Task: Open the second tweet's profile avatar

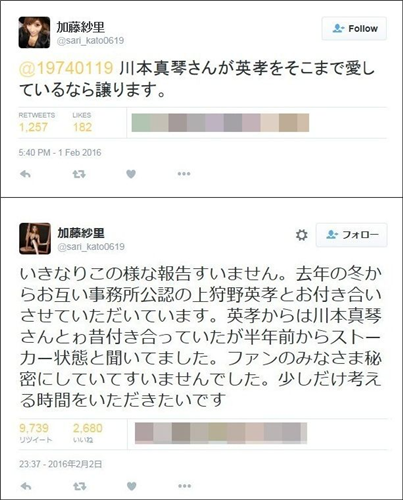Action: (35, 239)
